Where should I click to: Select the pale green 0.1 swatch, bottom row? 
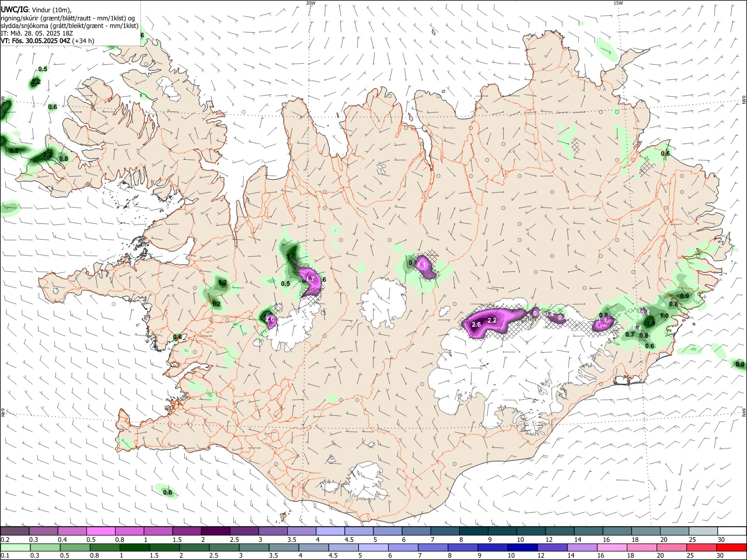tap(15, 547)
